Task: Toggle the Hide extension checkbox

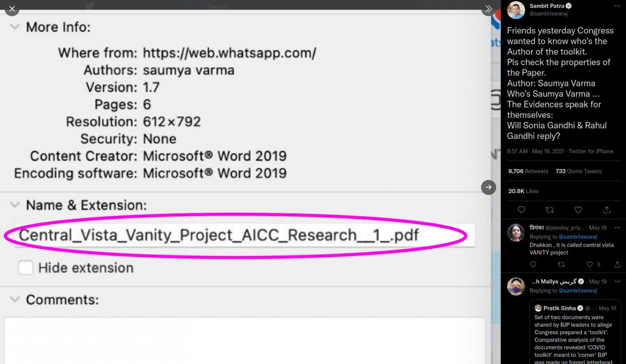Action: point(26,268)
